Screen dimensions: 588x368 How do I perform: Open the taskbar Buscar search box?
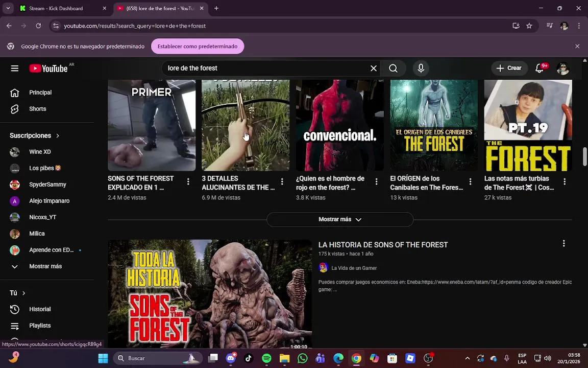(x=158, y=358)
